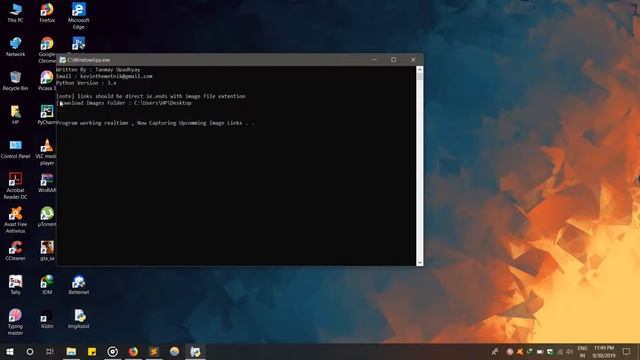Screen dimensions: 640x360
Task: Maximize the py.exe console window
Action: point(393,60)
